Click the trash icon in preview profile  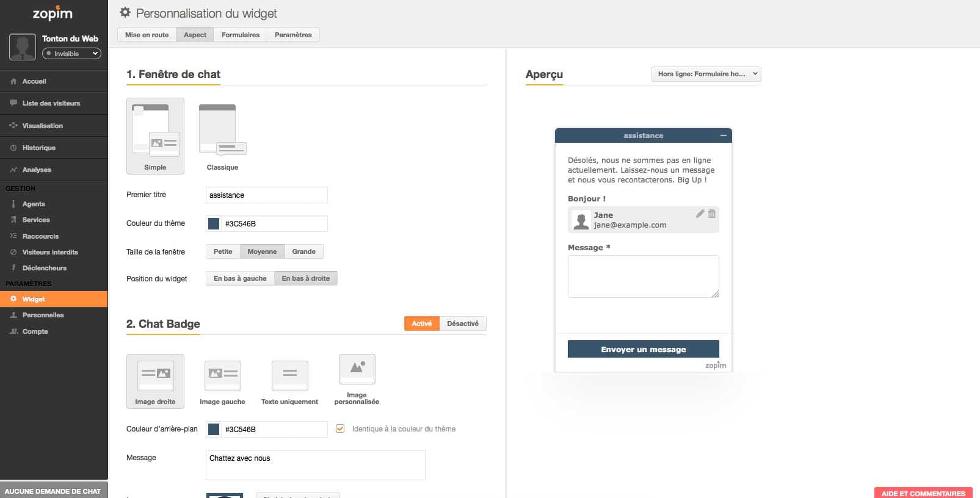click(x=711, y=214)
